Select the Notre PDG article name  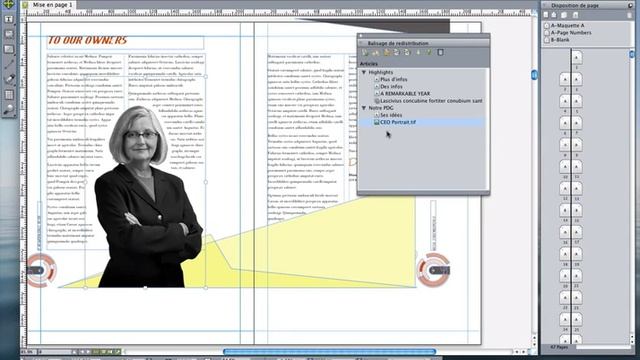pos(381,108)
